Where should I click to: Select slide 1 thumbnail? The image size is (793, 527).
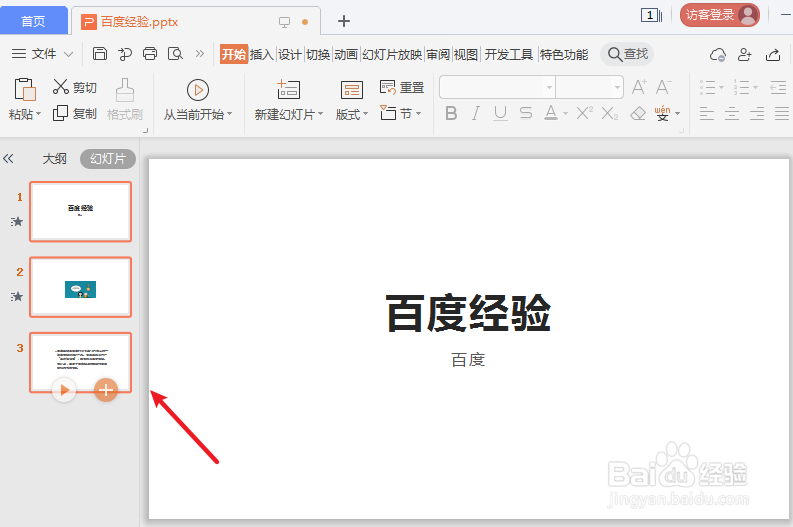pyautogui.click(x=80, y=211)
